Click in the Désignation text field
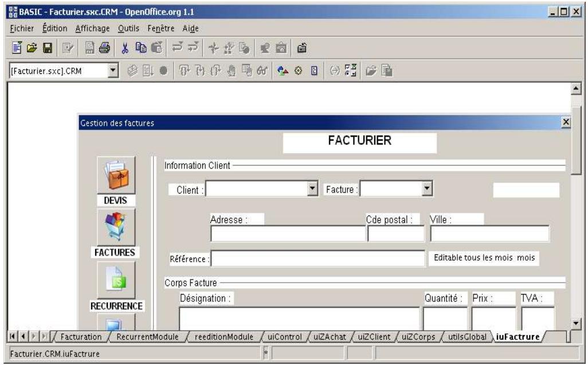This screenshot has width=588, height=365. coord(299,319)
